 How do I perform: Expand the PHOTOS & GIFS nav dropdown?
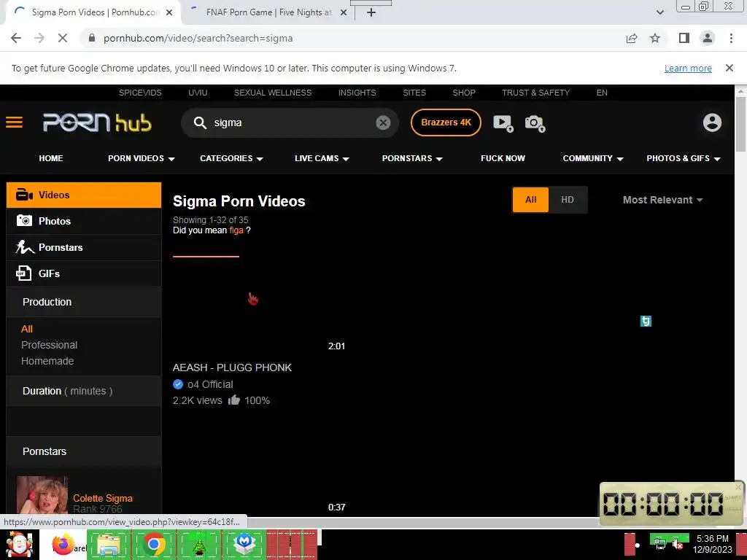click(x=684, y=158)
